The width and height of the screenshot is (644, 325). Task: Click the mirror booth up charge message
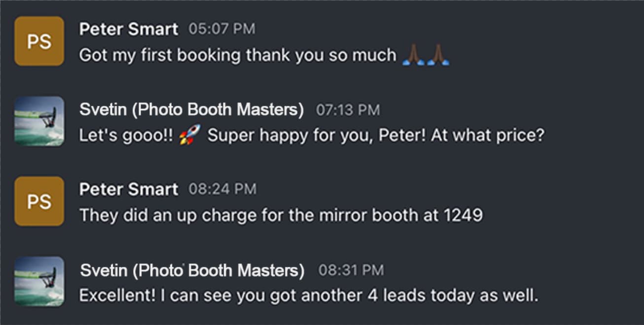[x=281, y=215]
